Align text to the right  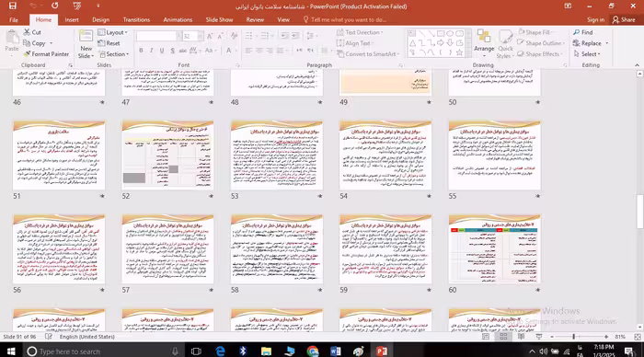270,50
